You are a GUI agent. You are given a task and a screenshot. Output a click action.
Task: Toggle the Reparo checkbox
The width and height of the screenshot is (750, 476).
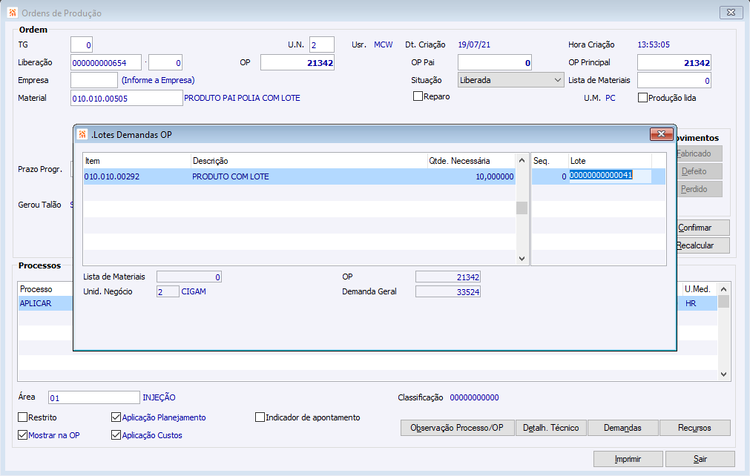click(418, 96)
